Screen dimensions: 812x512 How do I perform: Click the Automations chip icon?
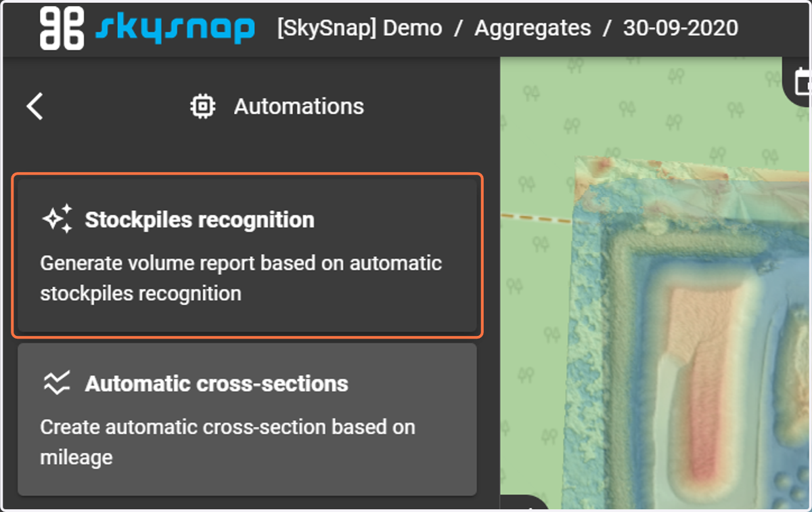coord(203,106)
